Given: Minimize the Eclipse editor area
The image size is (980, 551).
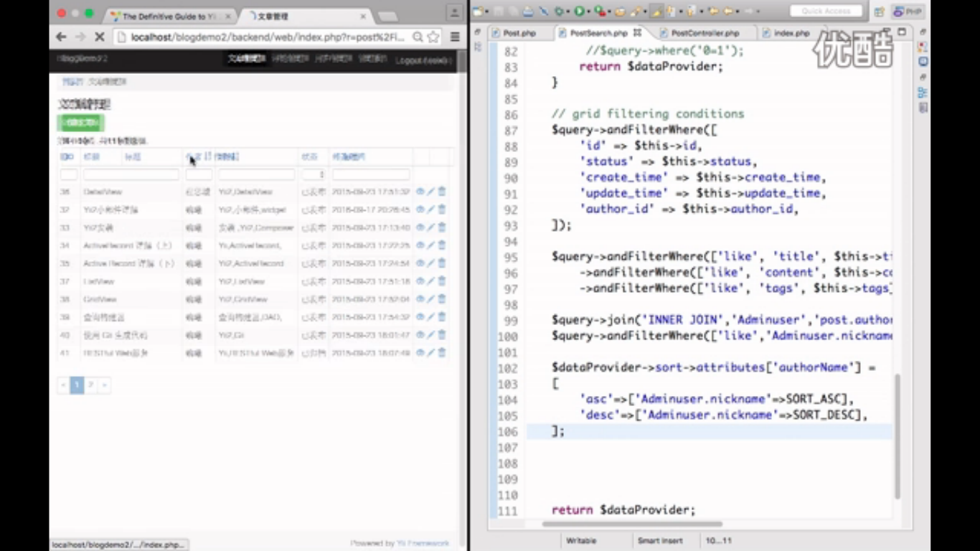Looking at the screenshot, I should 887,32.
